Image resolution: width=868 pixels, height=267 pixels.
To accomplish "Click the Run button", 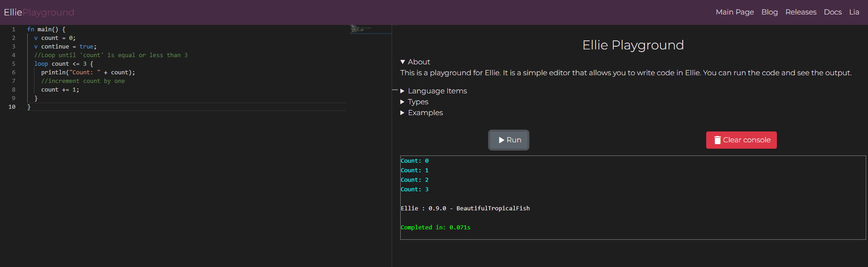I will (509, 140).
